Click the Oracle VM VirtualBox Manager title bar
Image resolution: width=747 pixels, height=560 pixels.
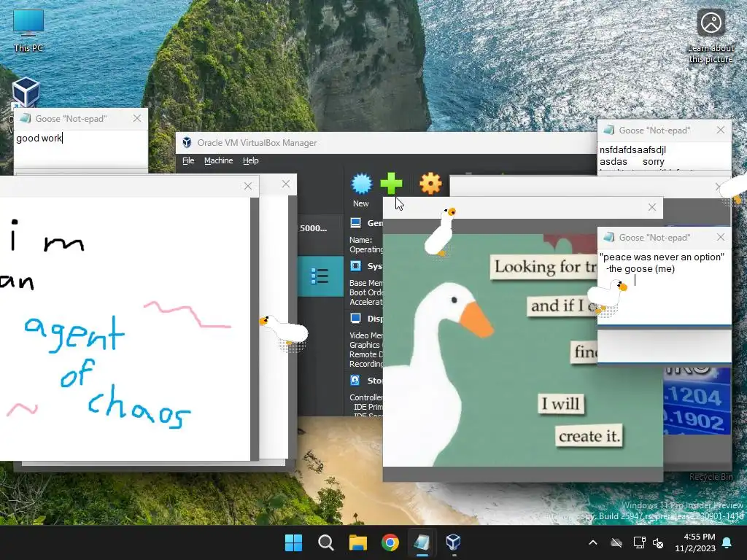tap(386, 142)
